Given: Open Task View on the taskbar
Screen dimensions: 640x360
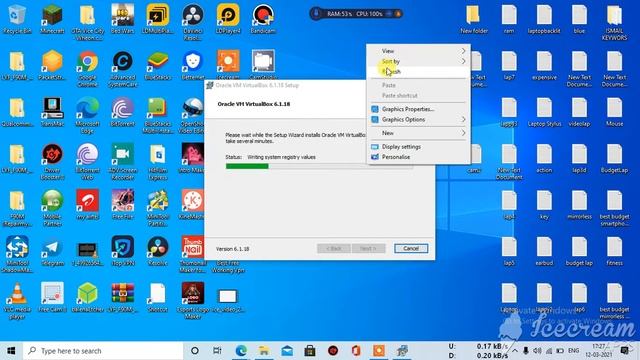Looking at the screenshot, I should pos(217,351).
